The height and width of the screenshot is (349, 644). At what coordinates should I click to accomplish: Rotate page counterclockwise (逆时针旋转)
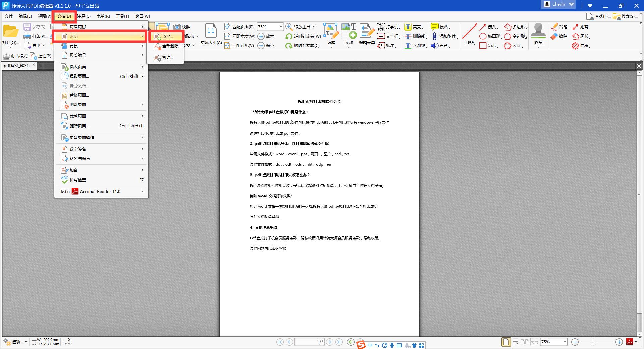303,36
